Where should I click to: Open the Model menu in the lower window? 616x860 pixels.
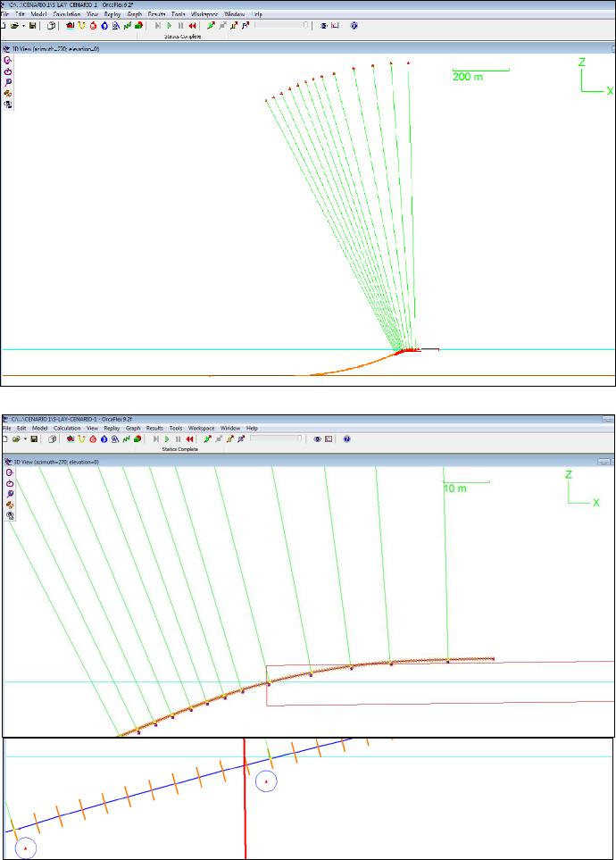tap(40, 429)
